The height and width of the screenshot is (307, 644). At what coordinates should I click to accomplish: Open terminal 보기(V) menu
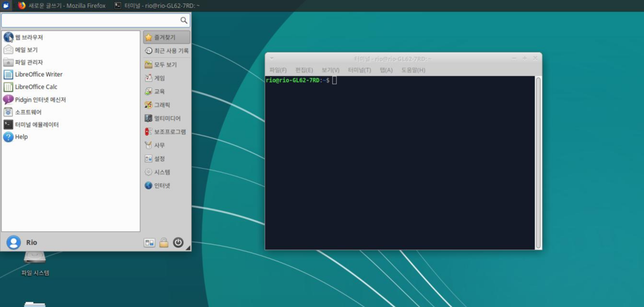pyautogui.click(x=330, y=70)
